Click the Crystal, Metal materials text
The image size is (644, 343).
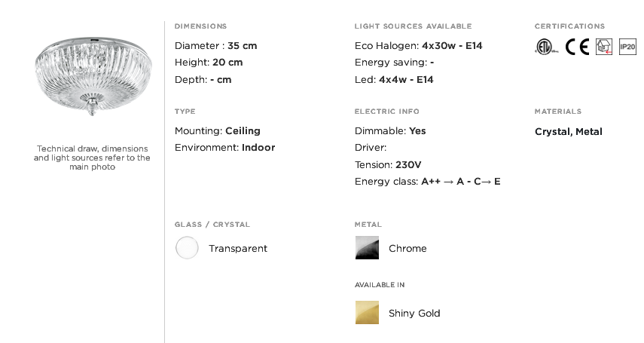click(569, 132)
